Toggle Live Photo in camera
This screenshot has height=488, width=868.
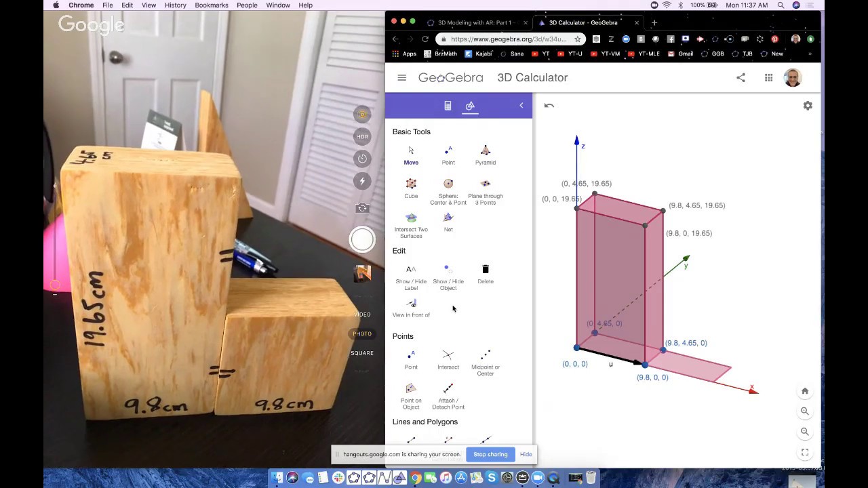(363, 114)
